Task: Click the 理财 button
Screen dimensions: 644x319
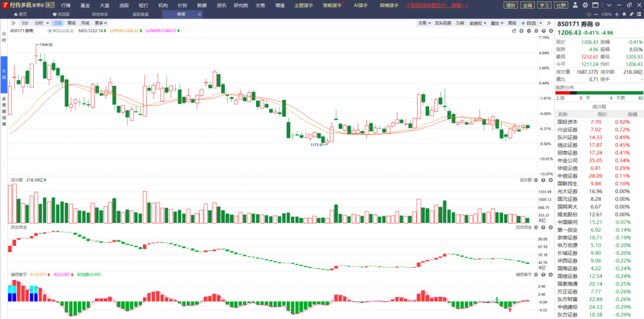Action: (510, 5)
